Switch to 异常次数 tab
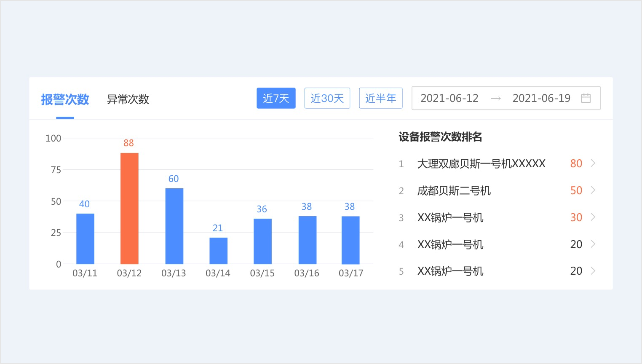Viewport: 642px width, 364px height. coord(128,99)
